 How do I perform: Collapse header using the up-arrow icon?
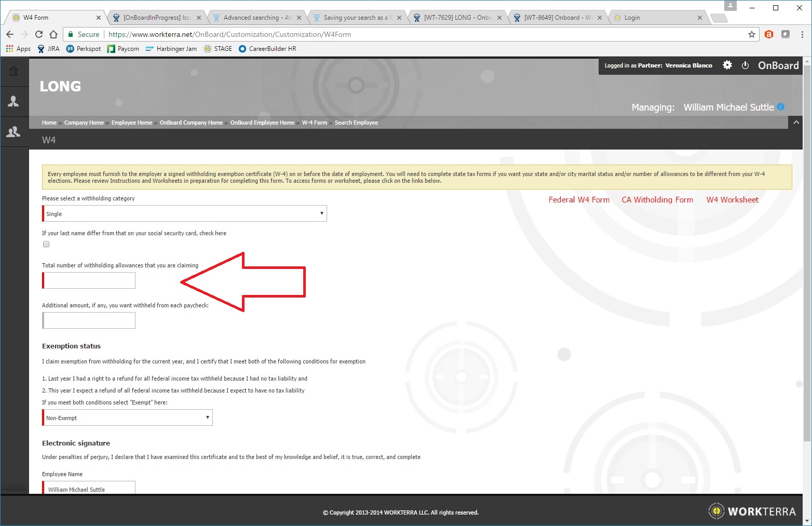click(x=796, y=122)
